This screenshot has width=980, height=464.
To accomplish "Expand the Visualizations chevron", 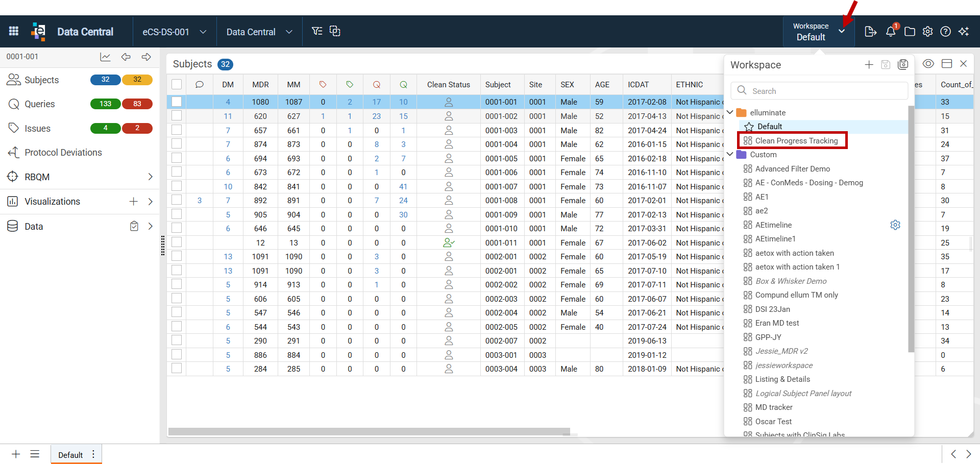I will 150,202.
